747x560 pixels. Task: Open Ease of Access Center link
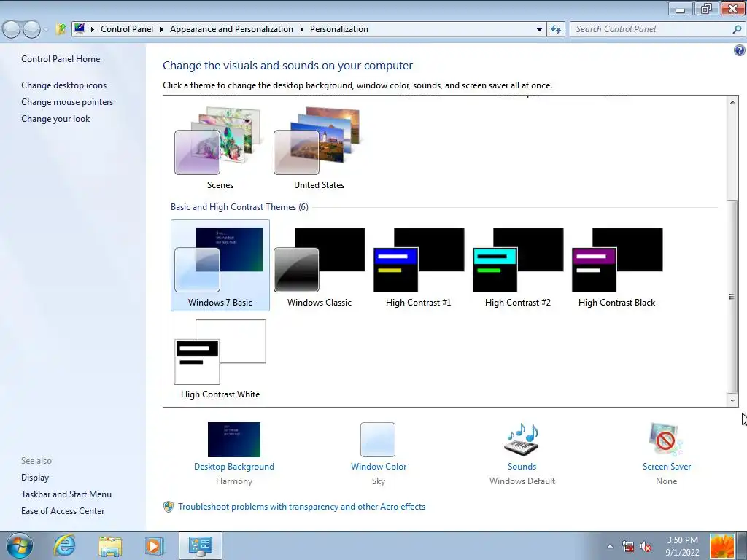63,511
